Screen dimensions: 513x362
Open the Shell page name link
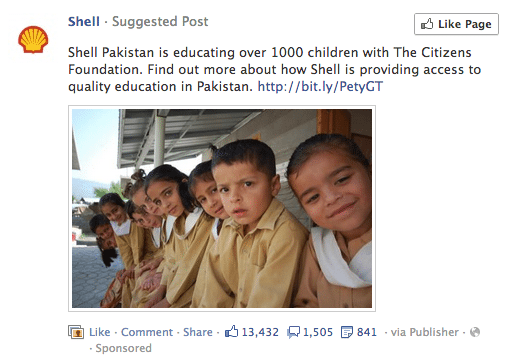coord(84,22)
